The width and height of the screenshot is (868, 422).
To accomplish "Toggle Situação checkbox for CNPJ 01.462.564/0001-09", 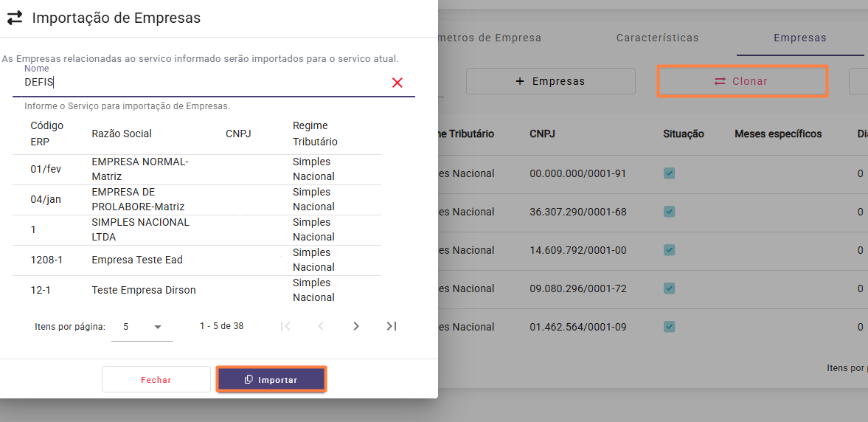I will 669,327.
